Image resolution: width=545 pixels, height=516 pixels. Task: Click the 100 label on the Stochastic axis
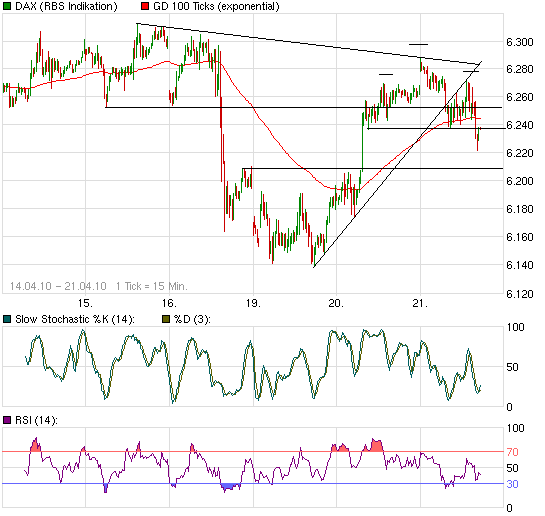[x=515, y=327]
